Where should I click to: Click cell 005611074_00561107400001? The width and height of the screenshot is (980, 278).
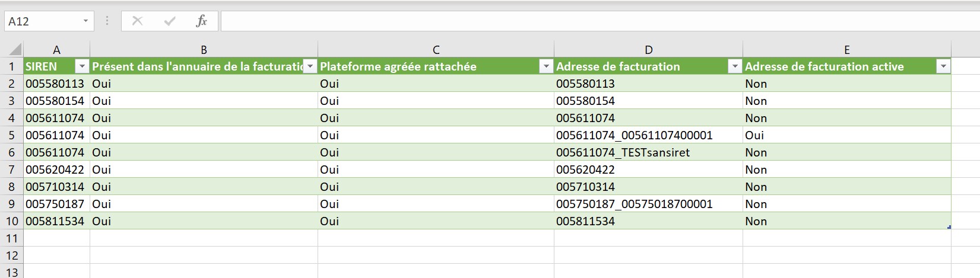pyautogui.click(x=648, y=135)
